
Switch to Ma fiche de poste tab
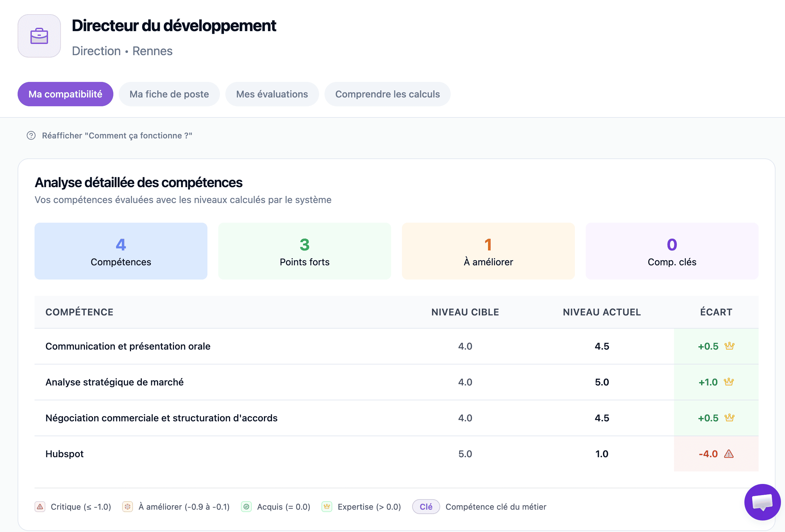169,94
